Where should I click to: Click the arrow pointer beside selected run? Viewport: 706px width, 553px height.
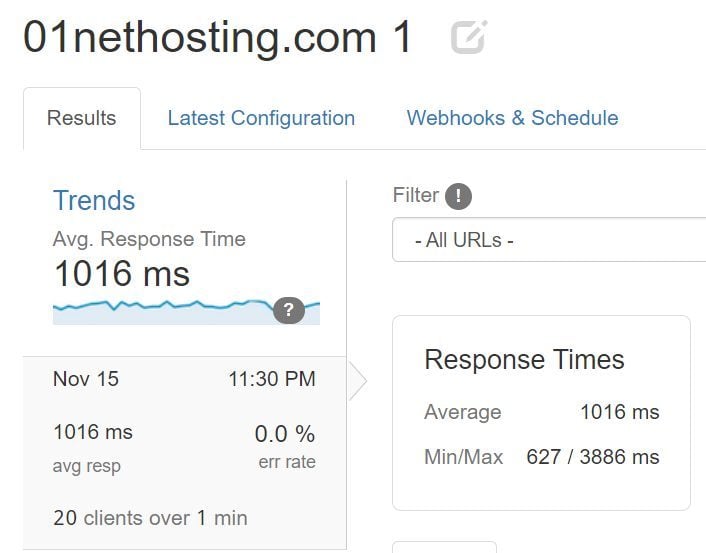point(357,381)
